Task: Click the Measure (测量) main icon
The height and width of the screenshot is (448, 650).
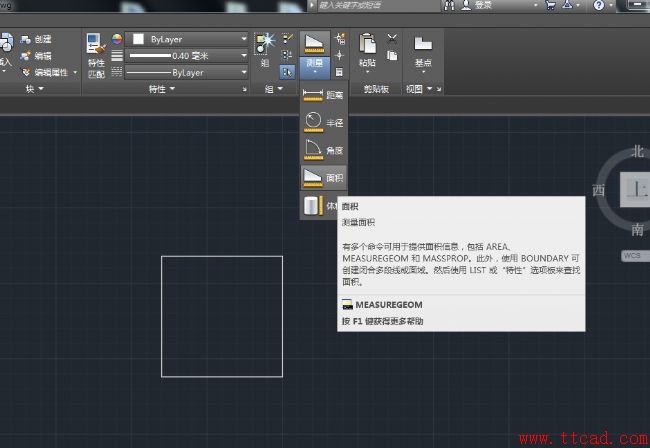Action: 315,44
